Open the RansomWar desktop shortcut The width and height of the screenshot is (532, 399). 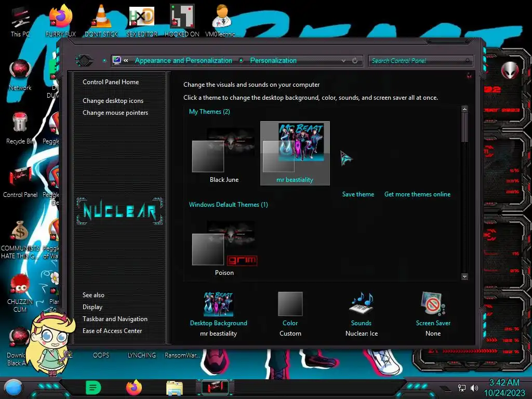point(182,355)
